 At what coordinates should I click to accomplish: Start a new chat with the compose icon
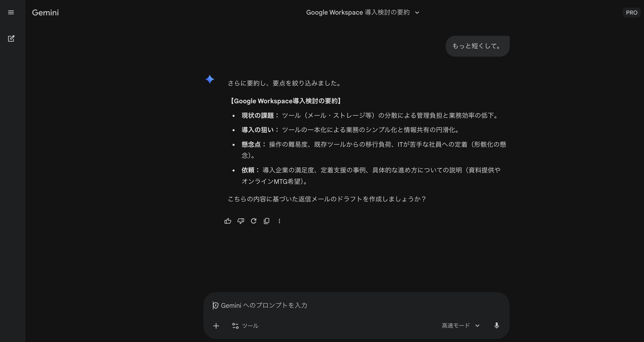[11, 38]
